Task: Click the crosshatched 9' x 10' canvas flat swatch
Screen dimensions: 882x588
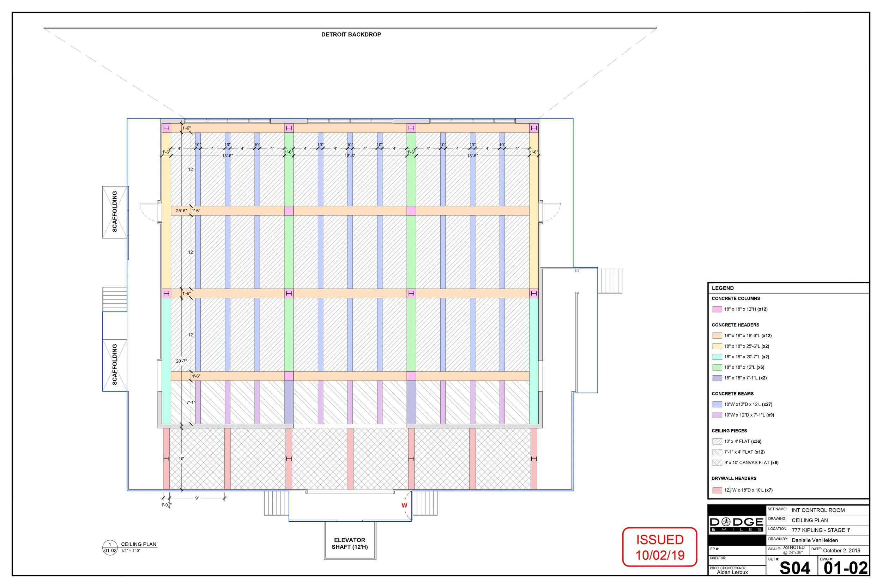Action: click(717, 463)
